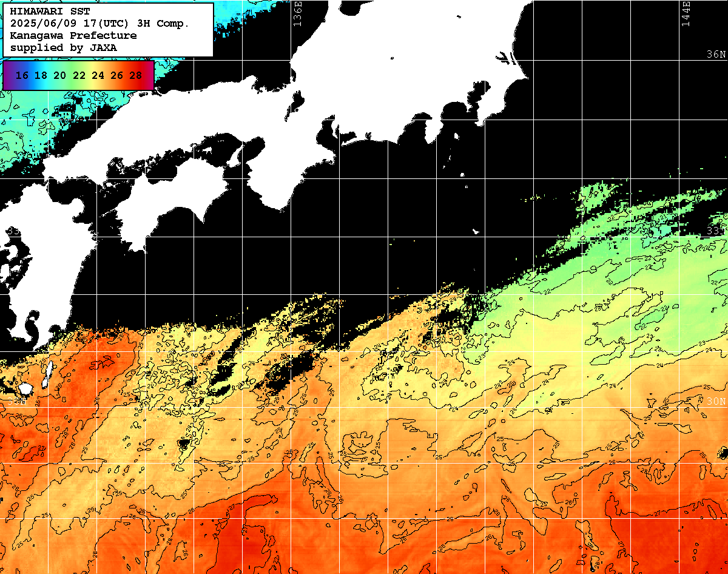Screen dimensions: 728x574
Task: Click the "36N" latitude label
Action: (716, 55)
